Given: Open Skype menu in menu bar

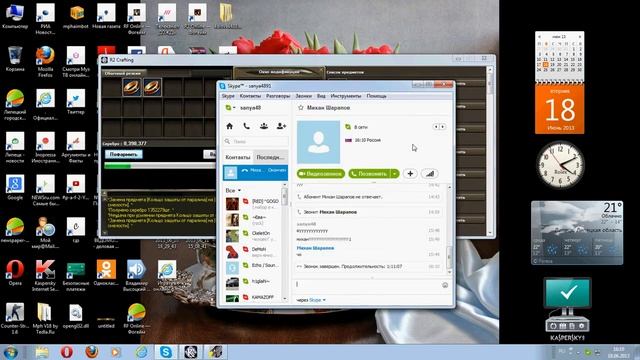Looking at the screenshot, I should pyautogui.click(x=228, y=96).
